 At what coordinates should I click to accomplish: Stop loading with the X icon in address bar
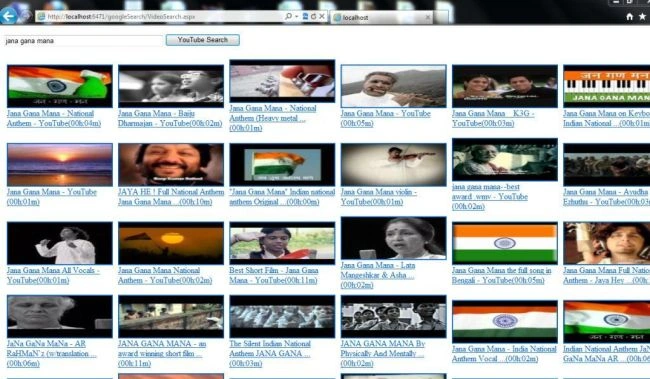(322, 16)
